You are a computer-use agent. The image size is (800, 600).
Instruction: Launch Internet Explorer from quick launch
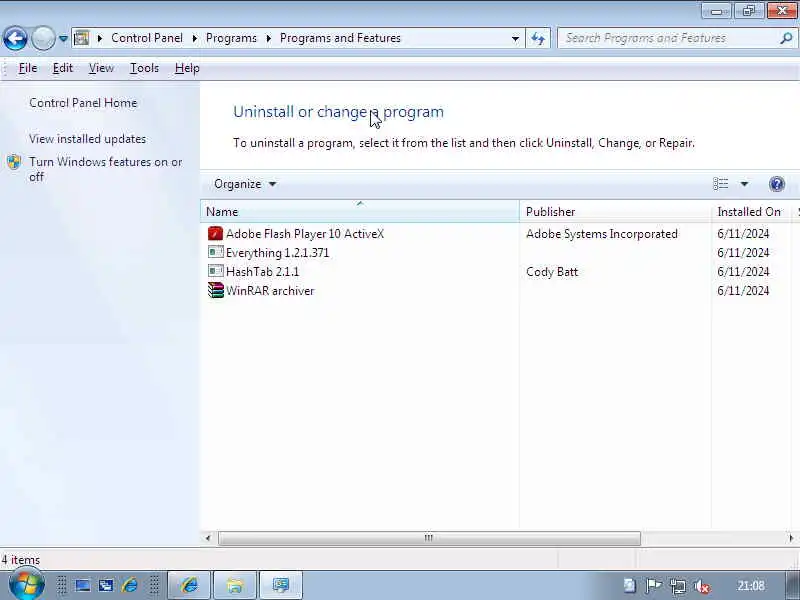tap(130, 585)
